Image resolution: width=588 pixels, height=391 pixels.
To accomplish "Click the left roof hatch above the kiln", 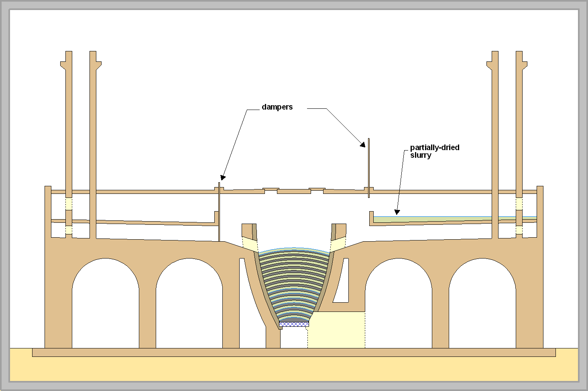I will point(271,189).
